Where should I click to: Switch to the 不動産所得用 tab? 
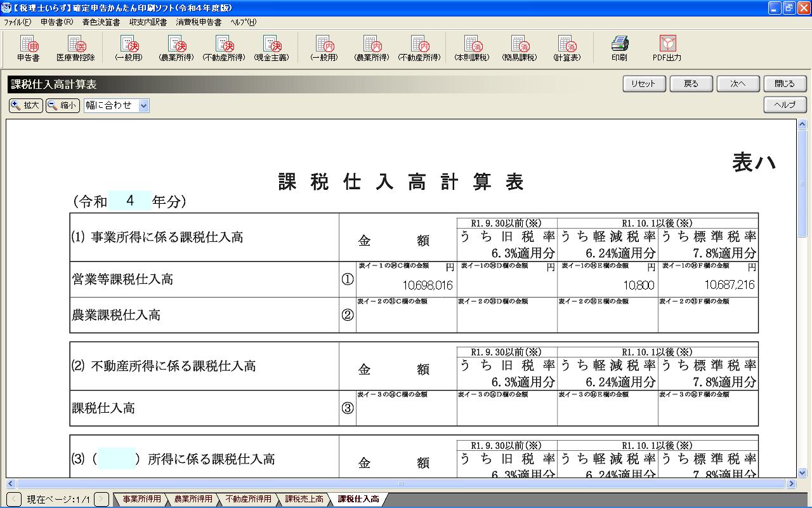tap(248, 499)
